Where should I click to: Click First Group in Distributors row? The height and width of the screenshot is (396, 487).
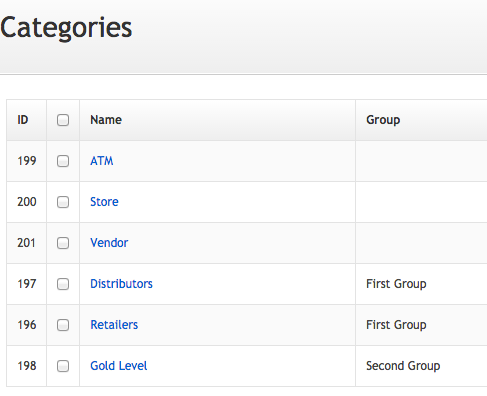point(396,284)
